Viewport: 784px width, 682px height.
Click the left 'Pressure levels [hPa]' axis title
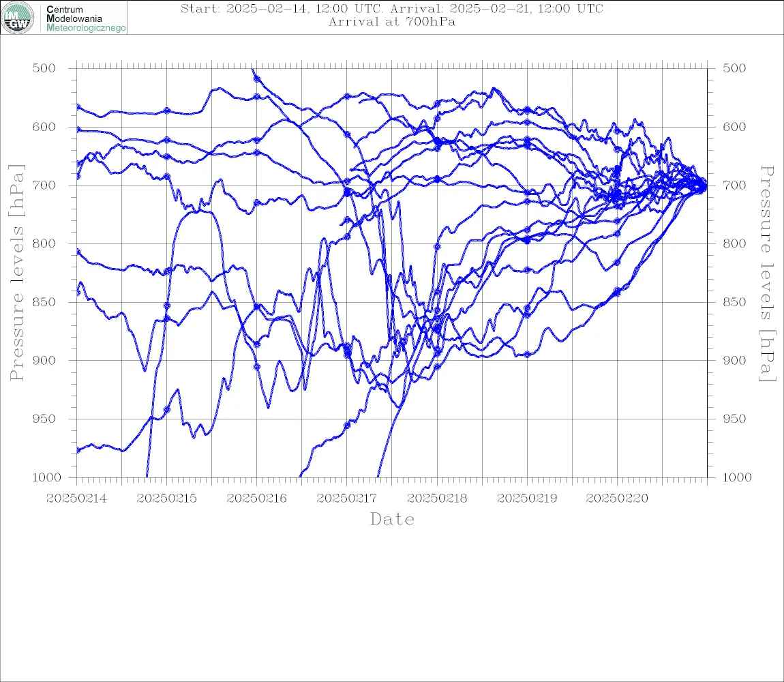16,273
